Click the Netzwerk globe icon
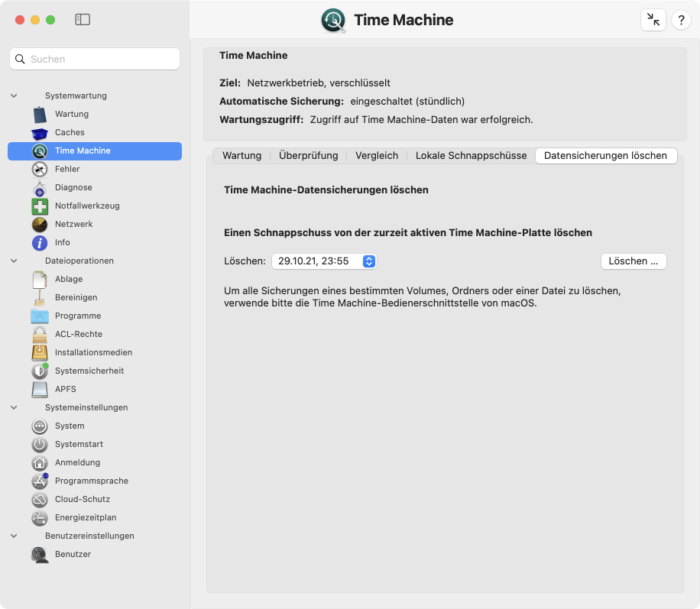700x609 pixels. click(x=40, y=224)
